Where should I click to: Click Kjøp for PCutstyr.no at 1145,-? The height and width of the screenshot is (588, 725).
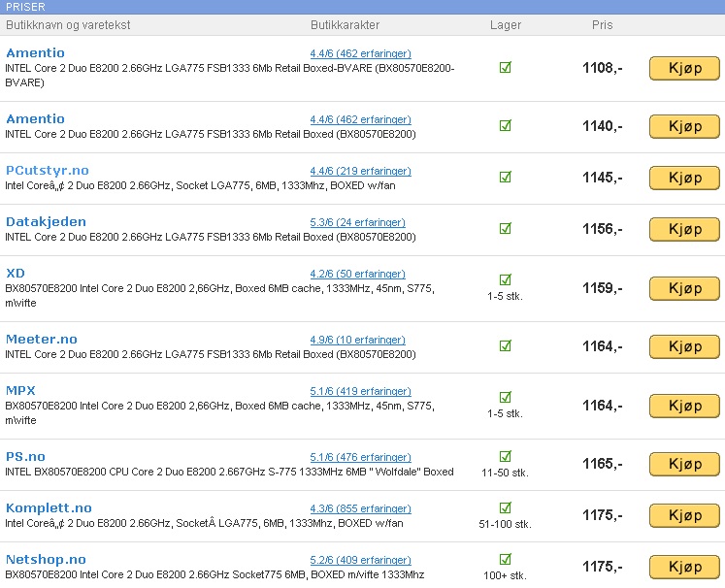tap(685, 178)
